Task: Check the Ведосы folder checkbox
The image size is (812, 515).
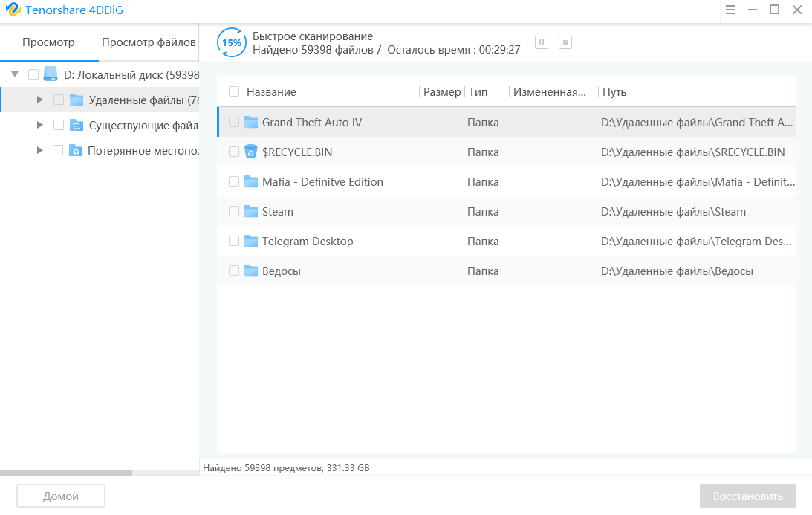Action: pos(234,271)
